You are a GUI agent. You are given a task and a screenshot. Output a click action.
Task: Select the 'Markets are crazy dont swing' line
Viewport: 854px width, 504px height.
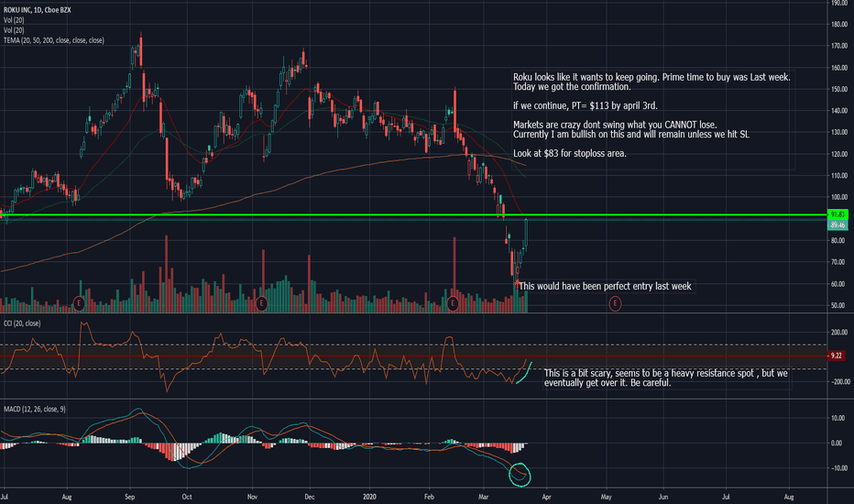pos(615,125)
